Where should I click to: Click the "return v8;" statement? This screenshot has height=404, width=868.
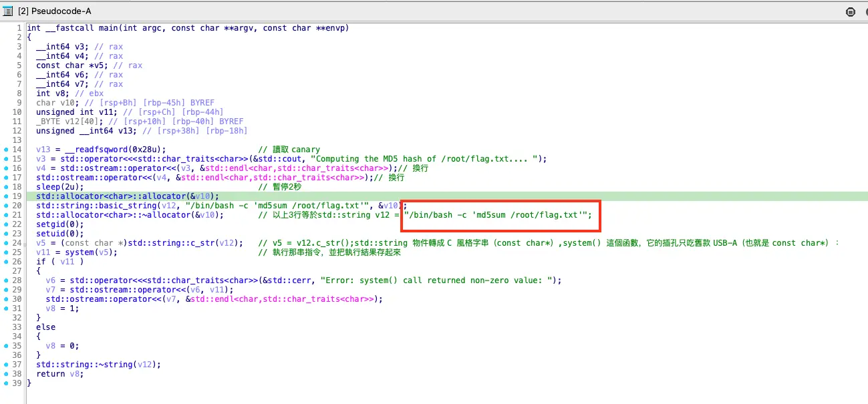(x=60, y=374)
